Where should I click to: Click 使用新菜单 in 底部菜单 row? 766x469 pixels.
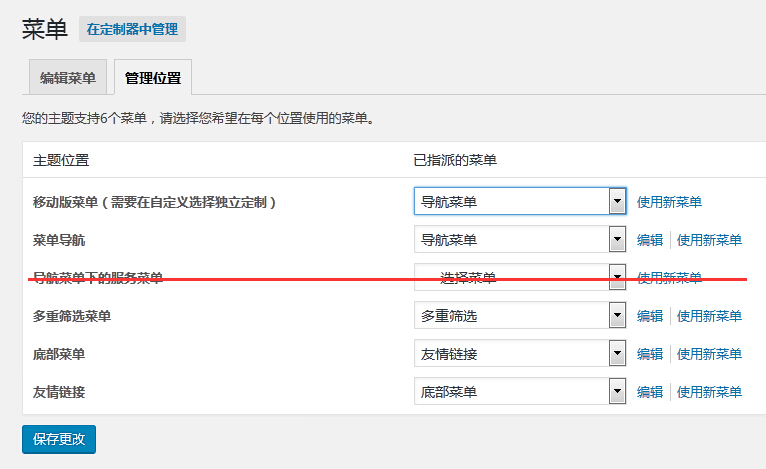click(x=709, y=354)
